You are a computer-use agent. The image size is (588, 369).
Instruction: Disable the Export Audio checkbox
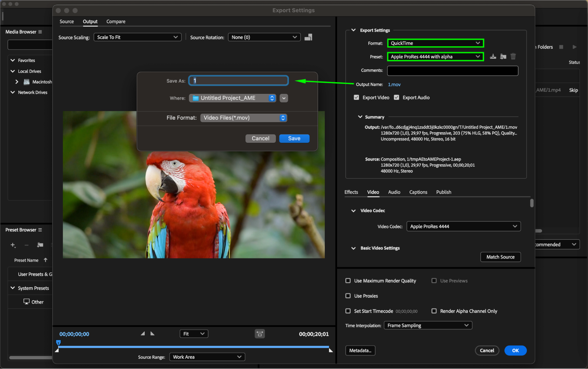click(x=397, y=98)
